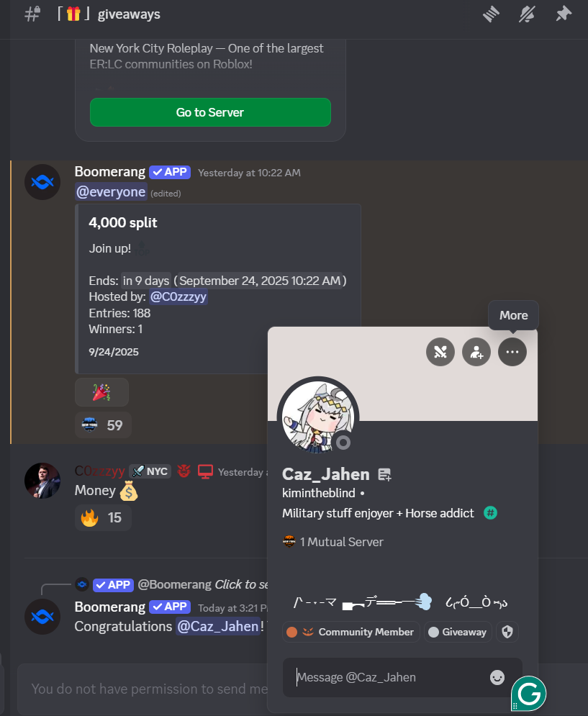The image size is (588, 716).
Task: Click the Go to Server button
Action: [x=210, y=112]
